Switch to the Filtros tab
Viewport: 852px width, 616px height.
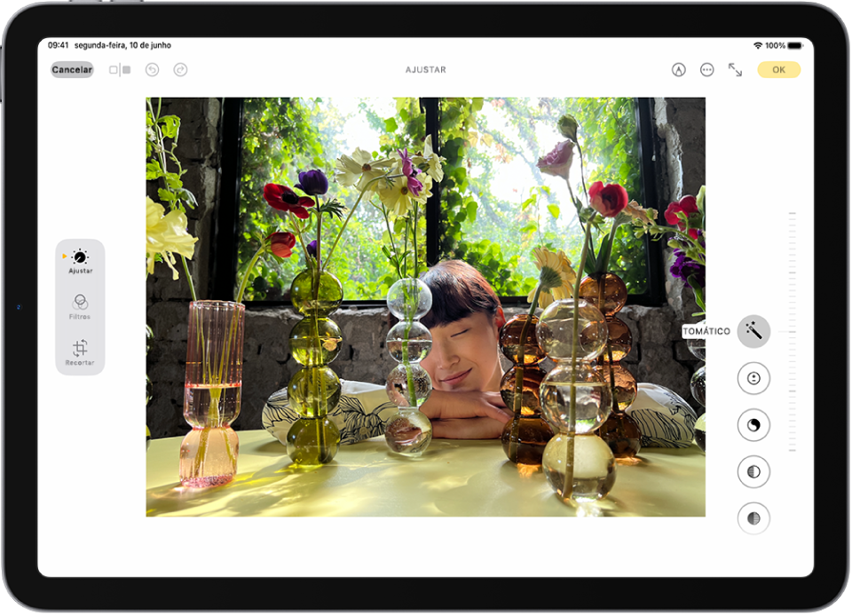80,307
